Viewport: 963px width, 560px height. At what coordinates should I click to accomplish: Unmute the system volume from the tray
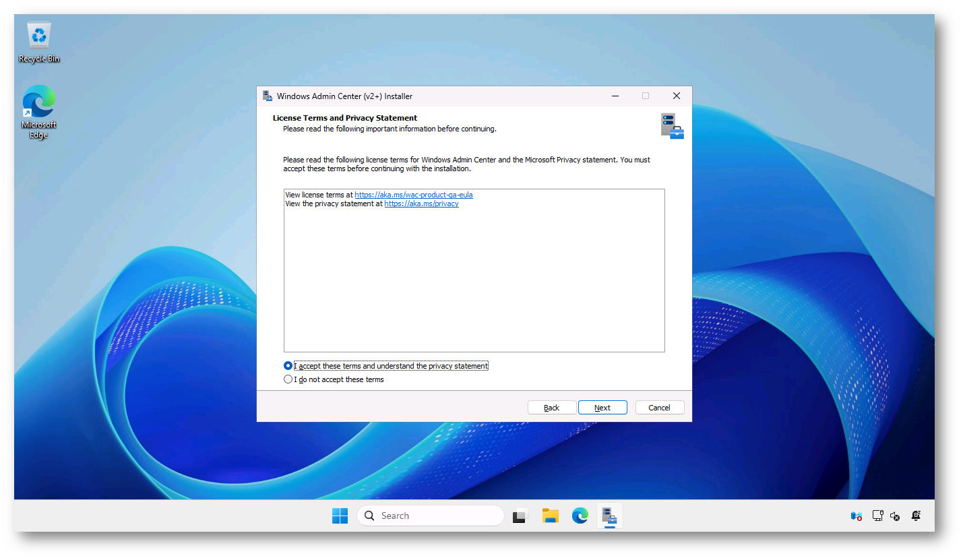tap(895, 516)
